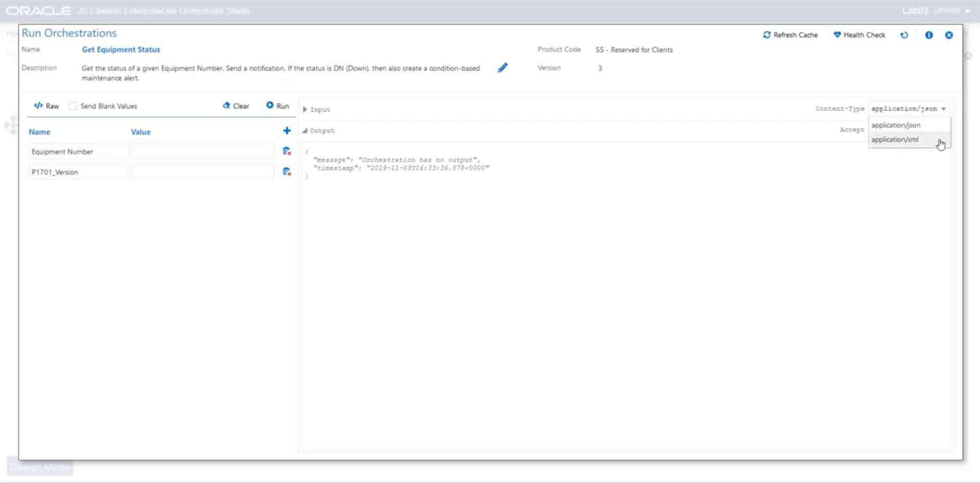Viewport: 980px width, 483px height.
Task: Run a Health Check
Action: click(x=859, y=35)
